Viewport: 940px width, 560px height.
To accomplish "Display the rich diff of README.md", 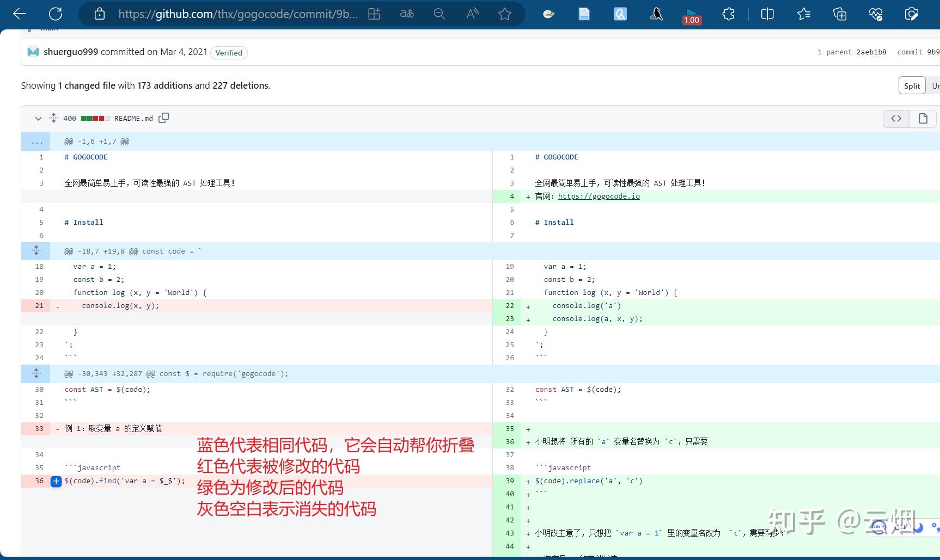I will click(x=923, y=118).
